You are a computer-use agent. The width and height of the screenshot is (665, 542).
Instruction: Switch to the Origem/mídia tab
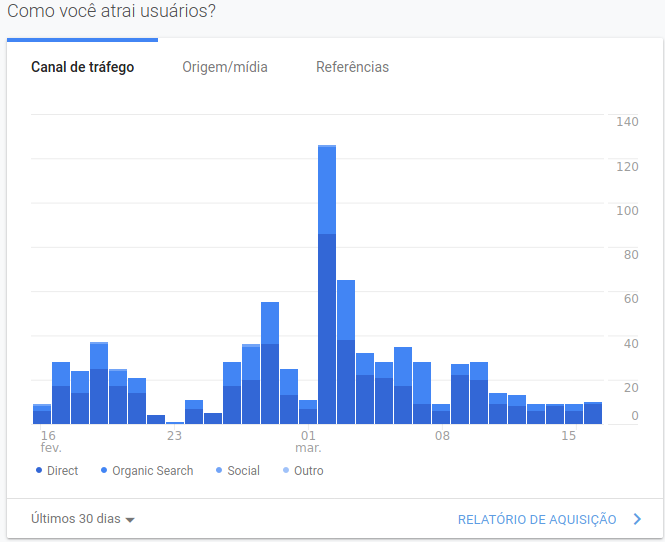(x=225, y=67)
